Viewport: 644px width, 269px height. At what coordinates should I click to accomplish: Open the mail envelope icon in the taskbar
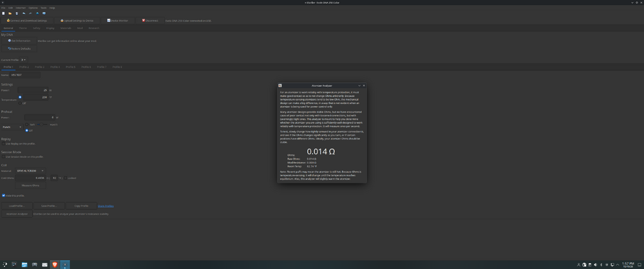coord(44,265)
